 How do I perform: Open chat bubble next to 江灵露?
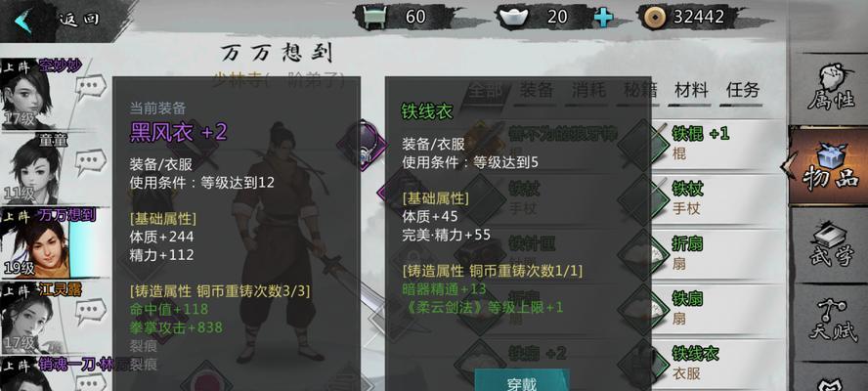pos(90,311)
